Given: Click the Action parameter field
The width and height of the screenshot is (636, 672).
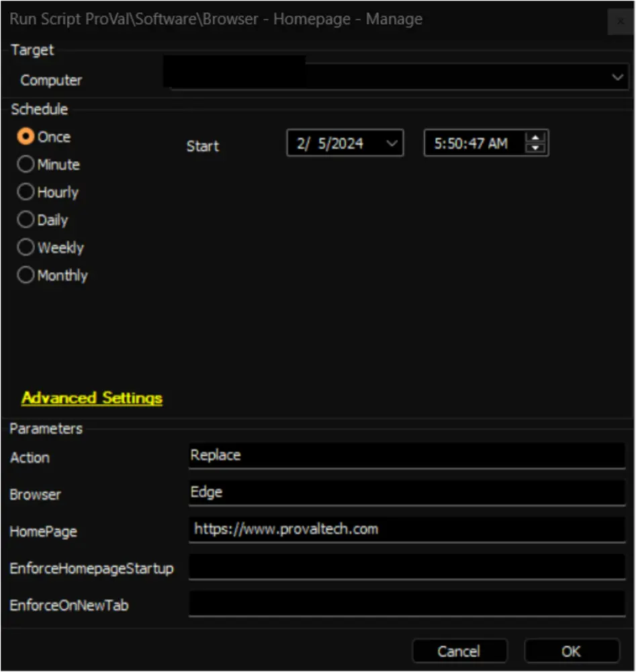Looking at the screenshot, I should [407, 456].
